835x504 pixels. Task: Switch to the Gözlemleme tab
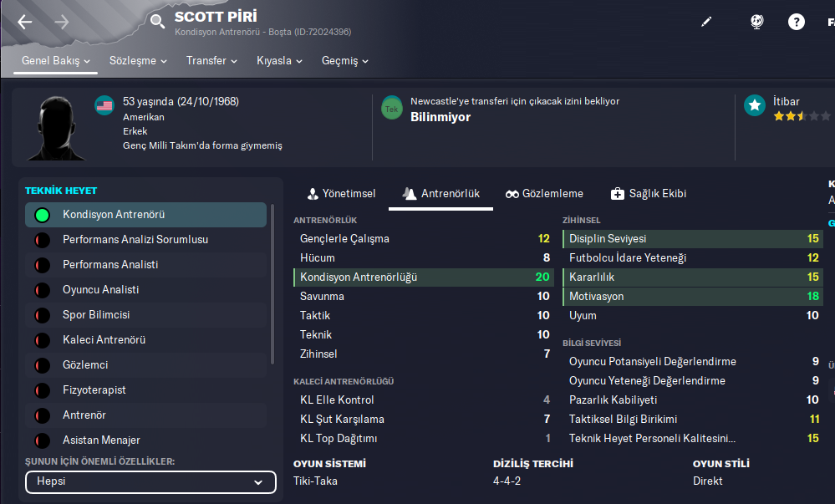544,194
